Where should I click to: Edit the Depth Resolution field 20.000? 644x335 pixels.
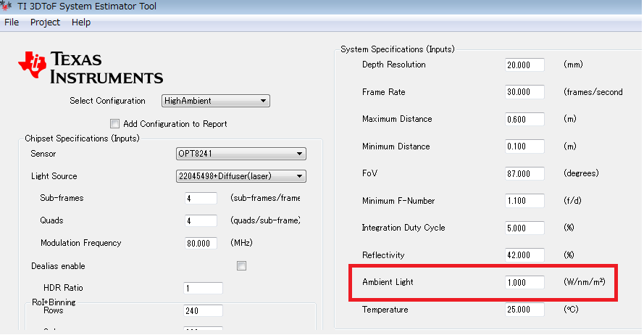[x=524, y=65]
